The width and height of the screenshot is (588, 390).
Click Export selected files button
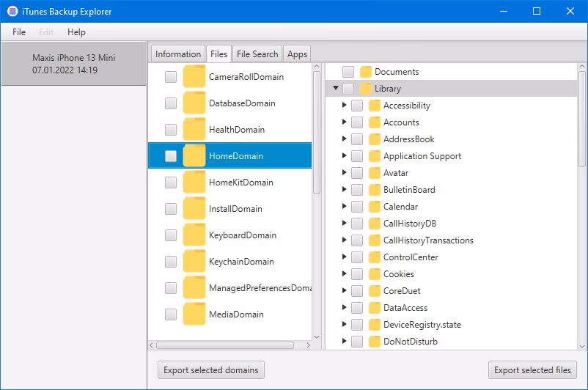click(533, 370)
